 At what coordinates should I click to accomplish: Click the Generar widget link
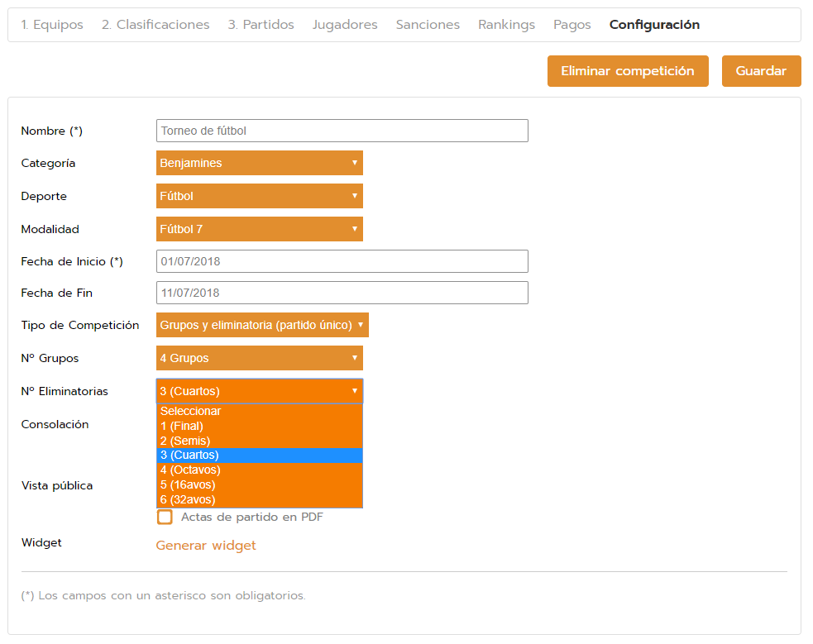[x=206, y=546]
